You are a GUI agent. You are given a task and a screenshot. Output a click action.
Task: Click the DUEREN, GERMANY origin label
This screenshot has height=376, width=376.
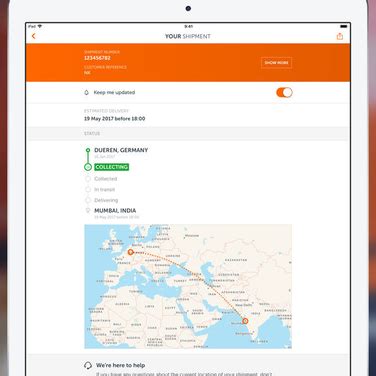tap(121, 150)
